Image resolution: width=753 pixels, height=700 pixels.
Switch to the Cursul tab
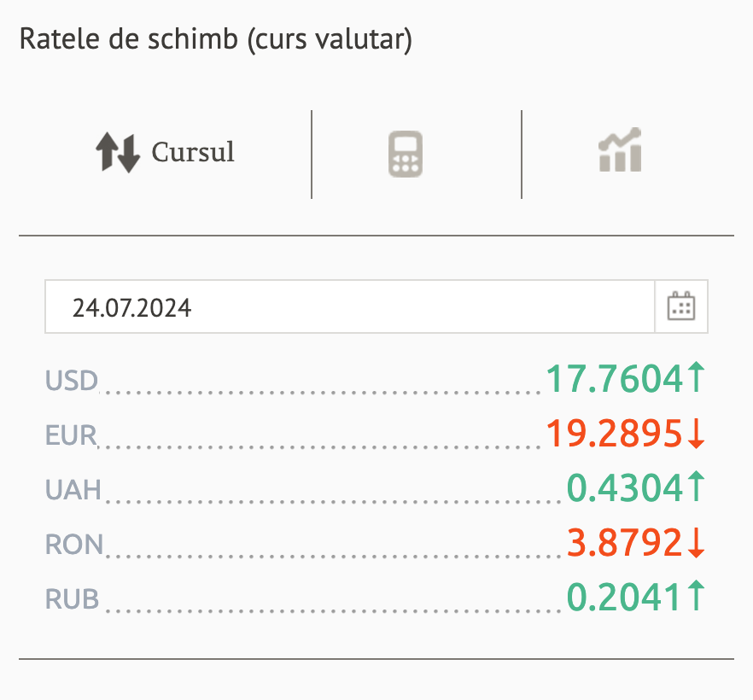click(192, 153)
